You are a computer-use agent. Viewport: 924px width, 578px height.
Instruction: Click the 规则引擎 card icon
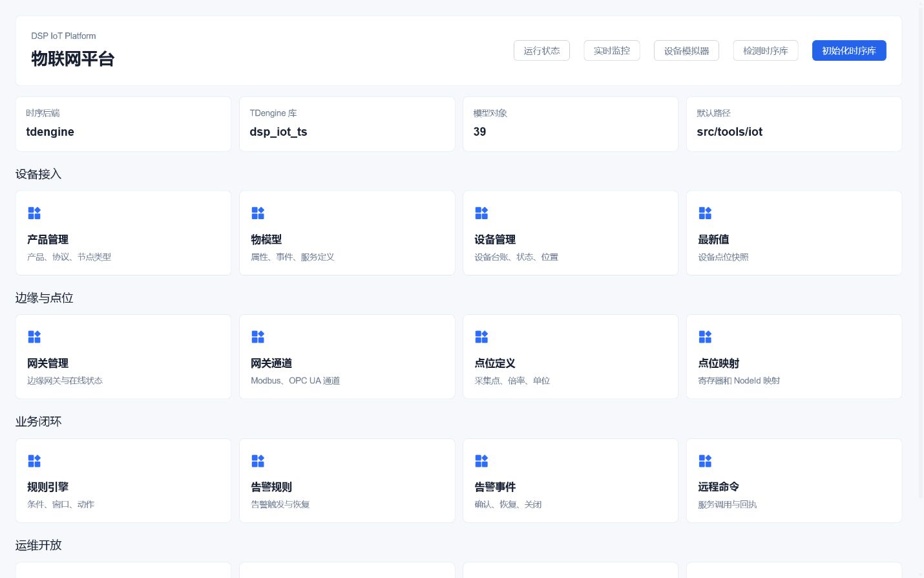coord(34,460)
